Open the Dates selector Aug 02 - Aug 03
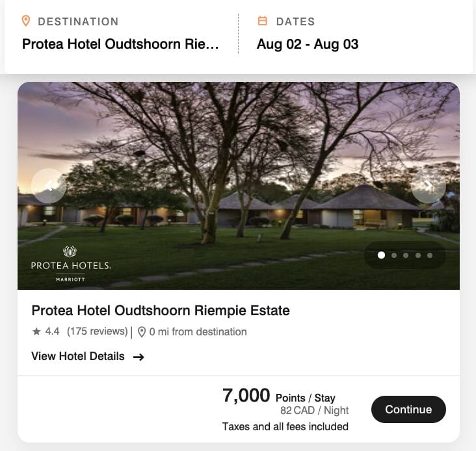 [x=308, y=44]
